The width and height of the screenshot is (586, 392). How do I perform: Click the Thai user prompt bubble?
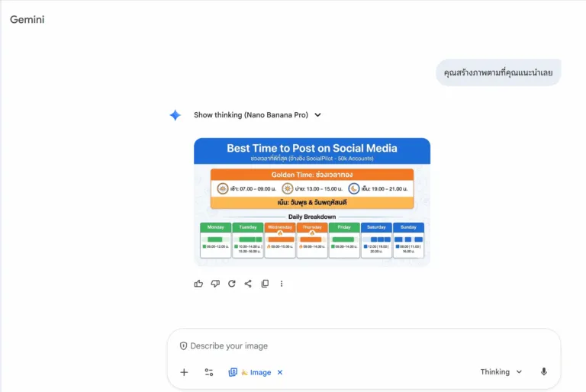(498, 73)
